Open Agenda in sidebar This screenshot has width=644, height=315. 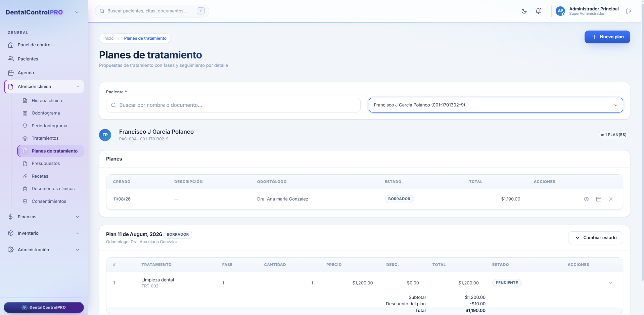(44, 73)
